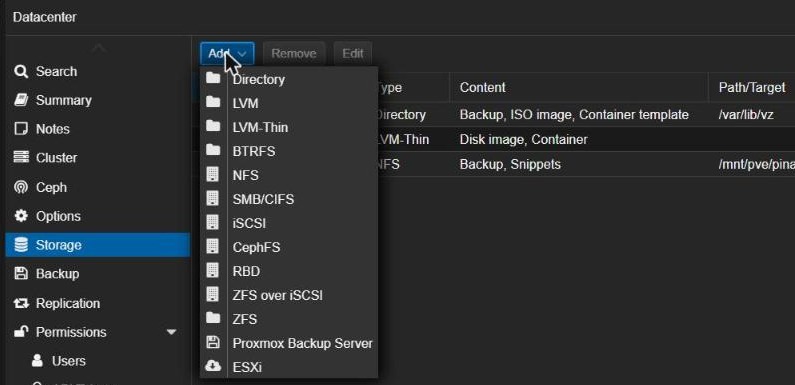Choose CephFS from the menu

coord(289,247)
